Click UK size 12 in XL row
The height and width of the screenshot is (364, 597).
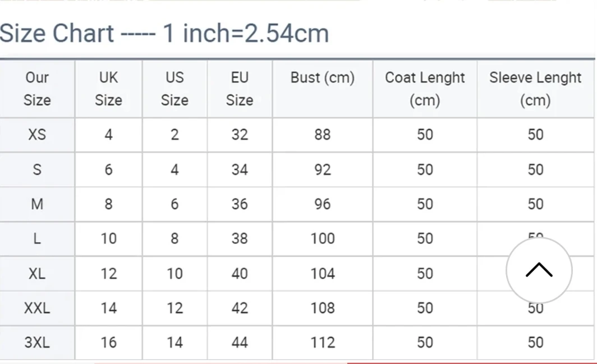(108, 273)
